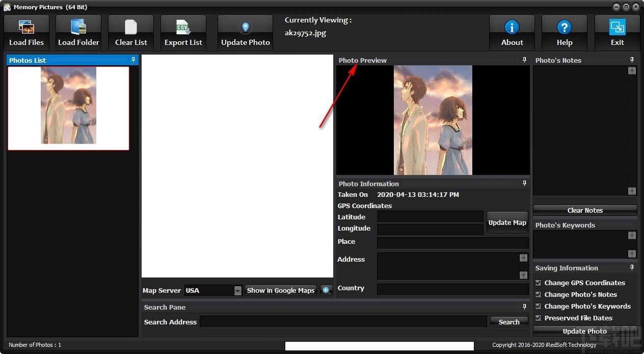Click the Photo's Notes text area
Image resolution: width=644 pixels, height=354 pixels.
(x=580, y=131)
